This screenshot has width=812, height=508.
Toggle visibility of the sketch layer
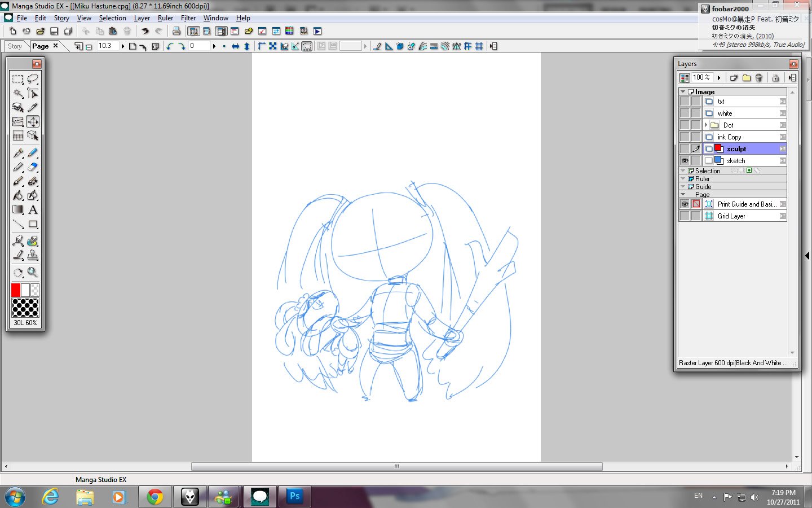(685, 161)
